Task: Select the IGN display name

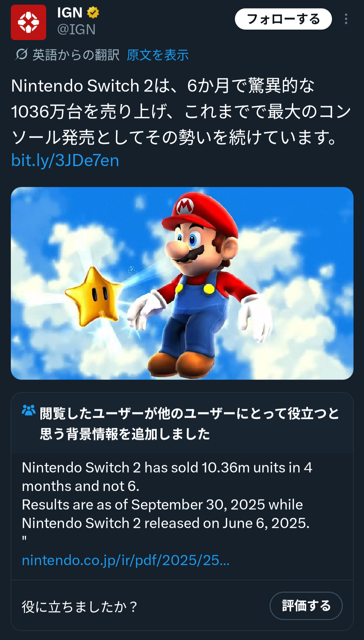Action: (70, 13)
